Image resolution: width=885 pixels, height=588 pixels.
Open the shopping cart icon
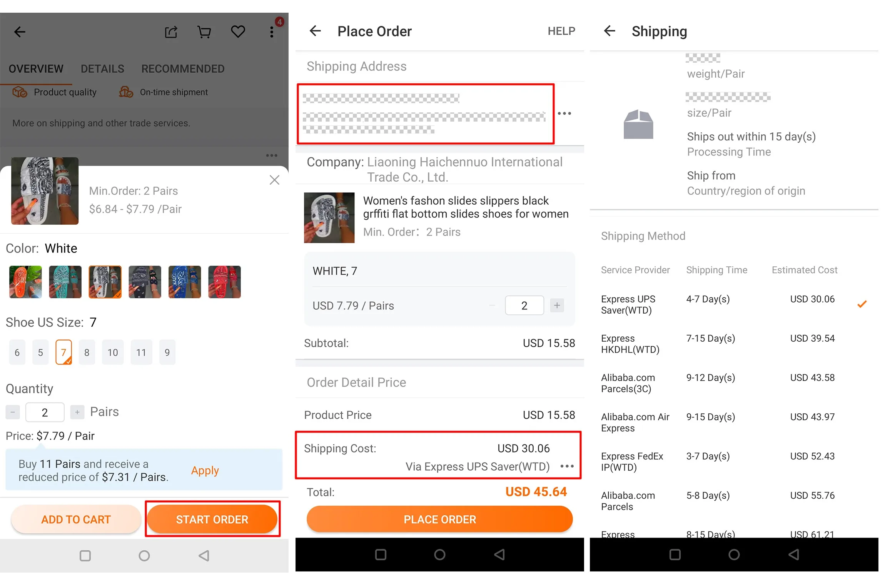click(x=204, y=32)
